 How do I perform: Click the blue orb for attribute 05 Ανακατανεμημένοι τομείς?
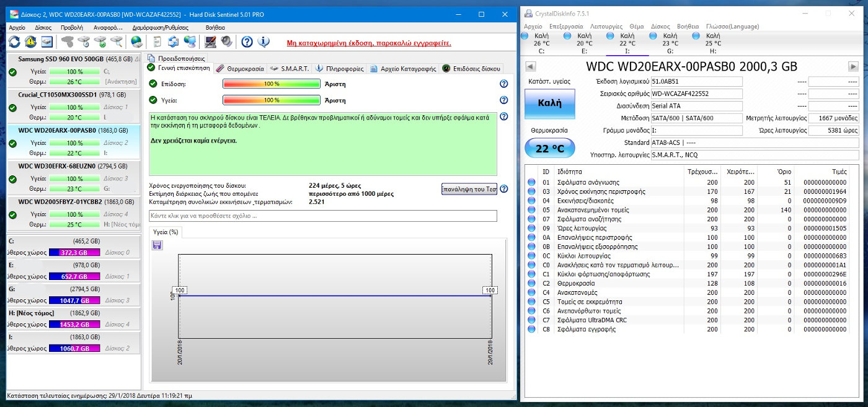click(531, 210)
